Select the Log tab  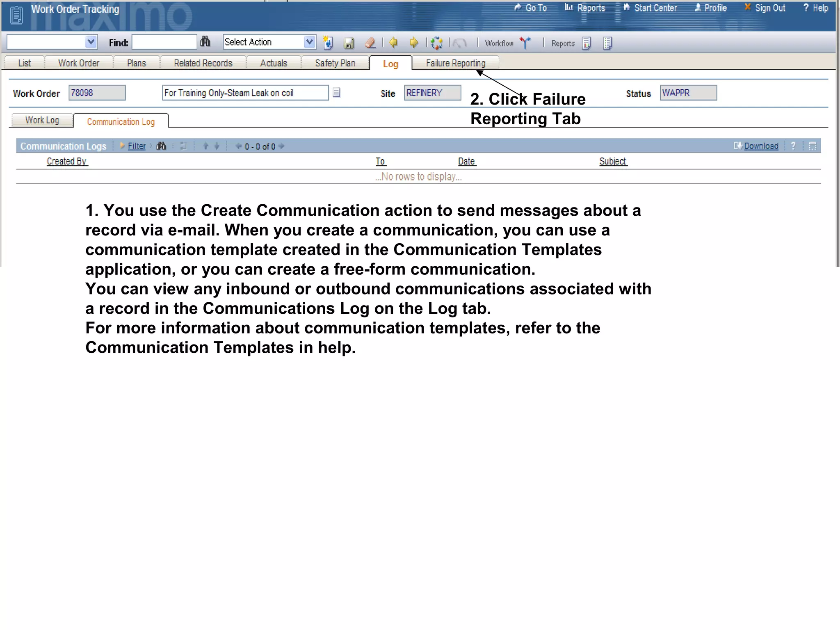(x=390, y=64)
